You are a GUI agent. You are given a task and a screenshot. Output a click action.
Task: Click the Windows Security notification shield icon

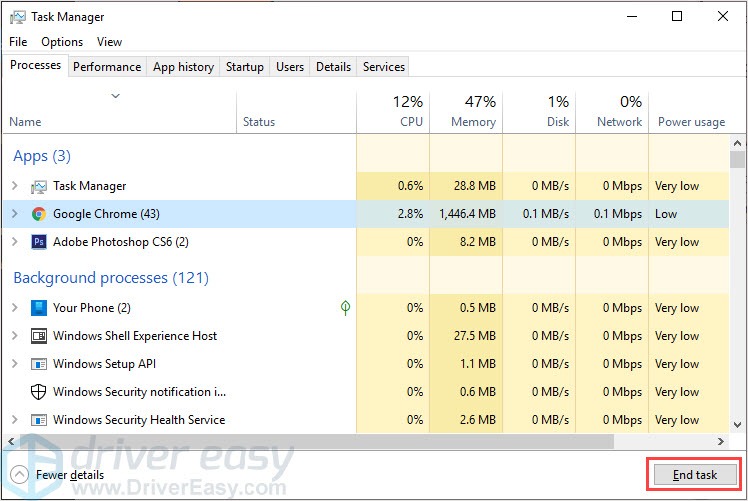tap(39, 392)
